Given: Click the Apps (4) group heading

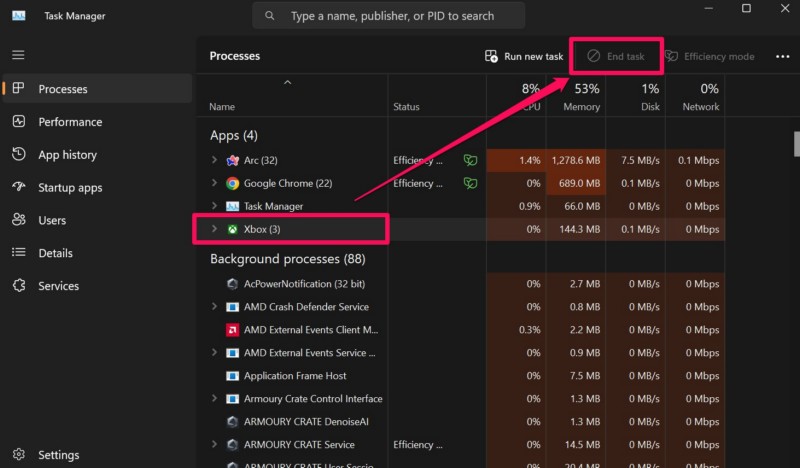Looking at the screenshot, I should click(234, 135).
